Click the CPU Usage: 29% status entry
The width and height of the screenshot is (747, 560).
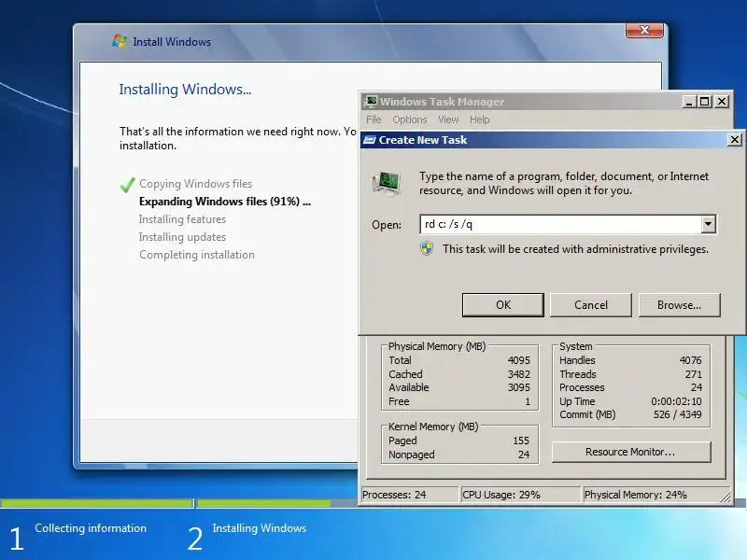520,495
